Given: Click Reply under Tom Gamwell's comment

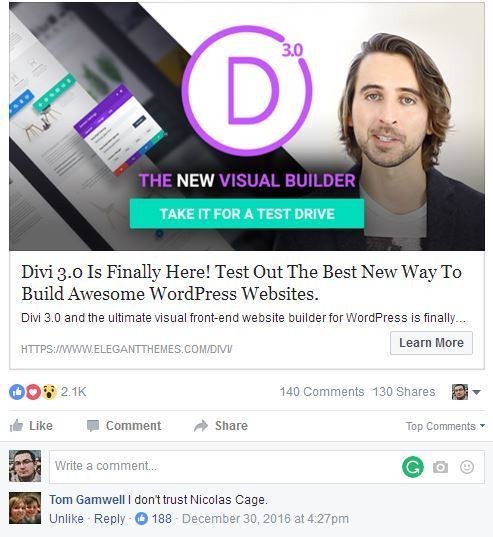Looking at the screenshot, I should click(110, 519).
